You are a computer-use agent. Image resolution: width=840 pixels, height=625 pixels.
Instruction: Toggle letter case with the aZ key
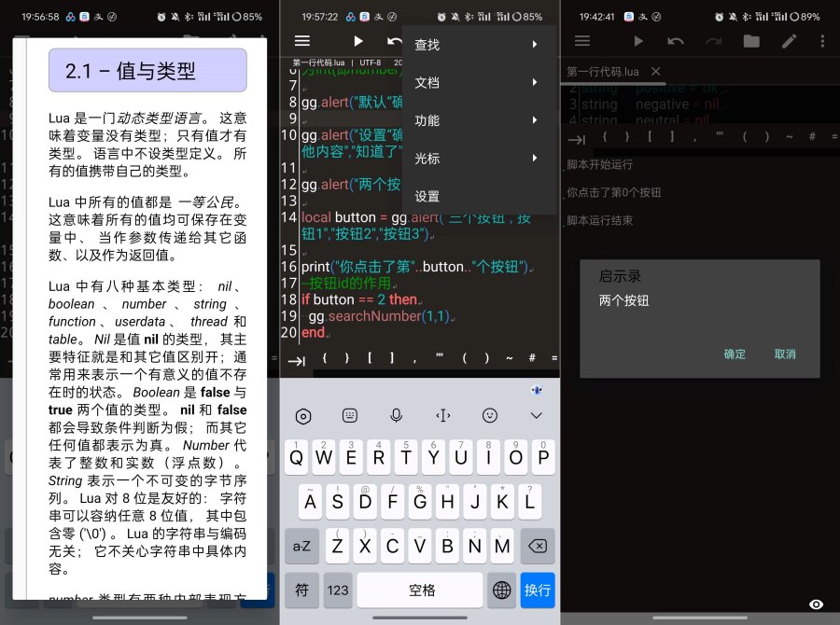301,546
